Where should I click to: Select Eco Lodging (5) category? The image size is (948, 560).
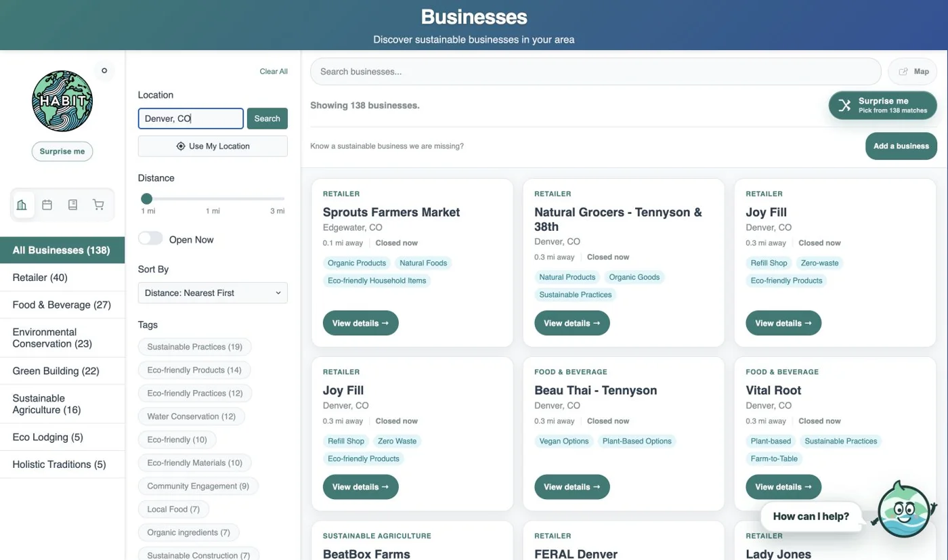coord(62,437)
